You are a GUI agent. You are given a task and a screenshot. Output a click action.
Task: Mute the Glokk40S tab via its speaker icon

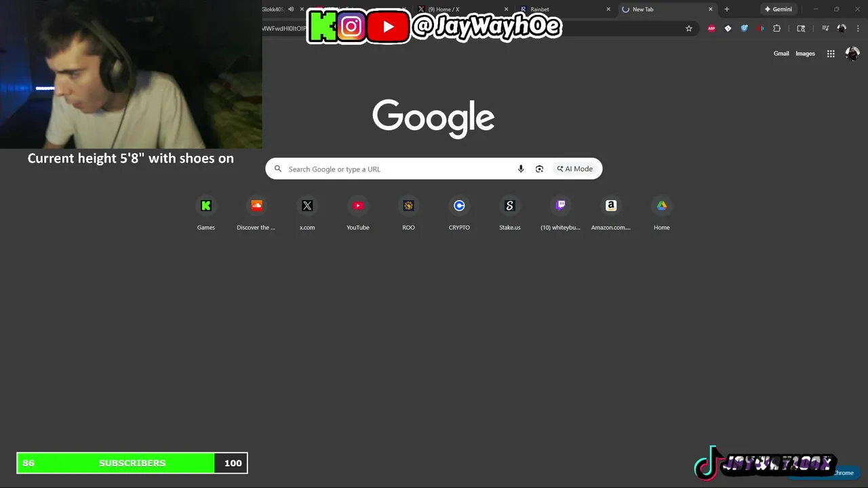click(291, 9)
